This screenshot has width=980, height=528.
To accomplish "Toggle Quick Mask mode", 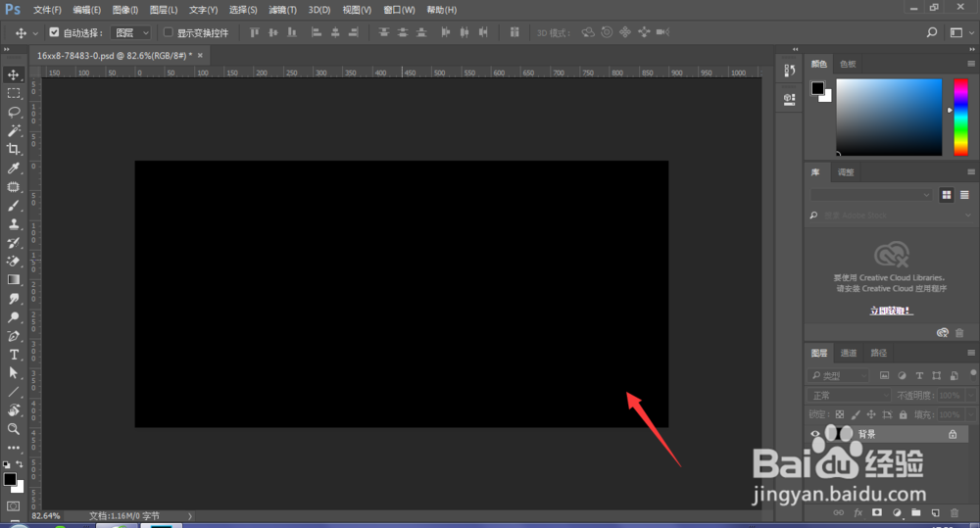I will [x=13, y=506].
